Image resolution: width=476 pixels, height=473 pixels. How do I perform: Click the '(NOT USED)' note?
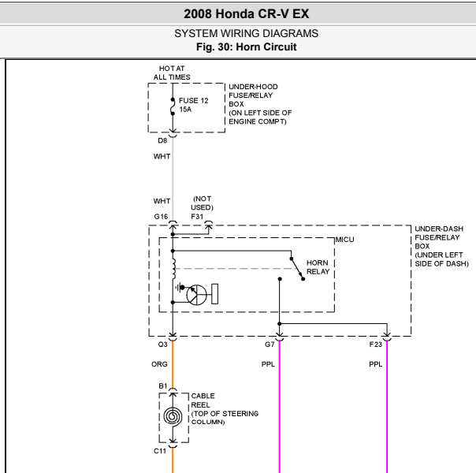[202, 203]
